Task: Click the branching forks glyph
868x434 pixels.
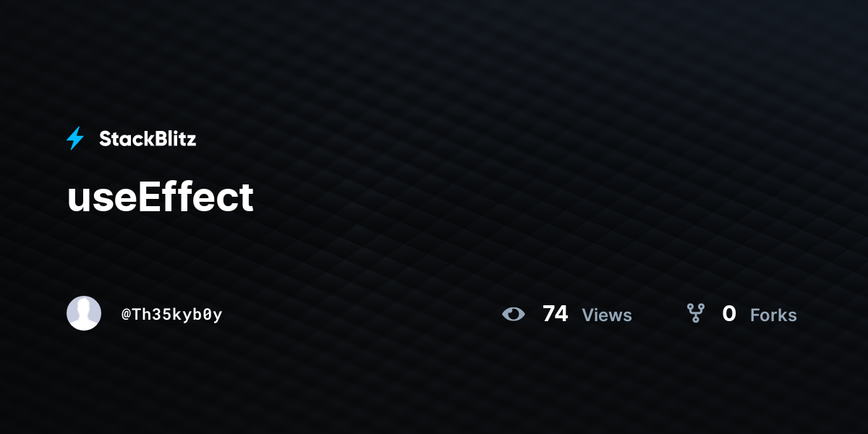Action: (695, 313)
